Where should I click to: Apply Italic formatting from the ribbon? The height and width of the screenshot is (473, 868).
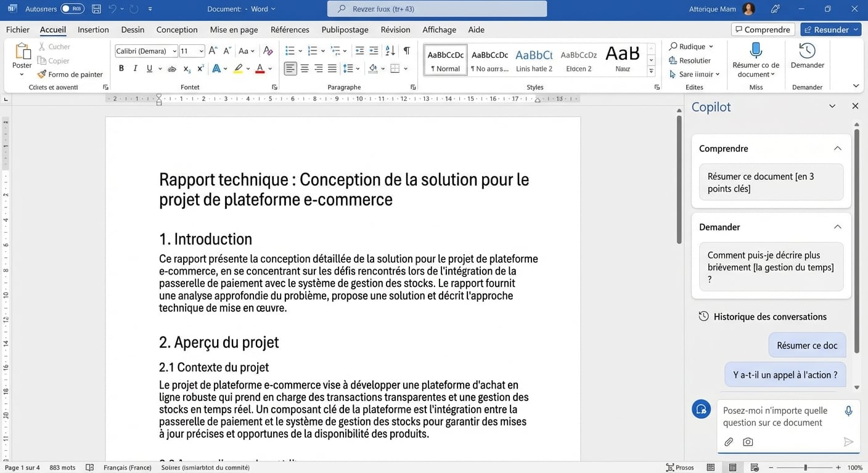(135, 68)
